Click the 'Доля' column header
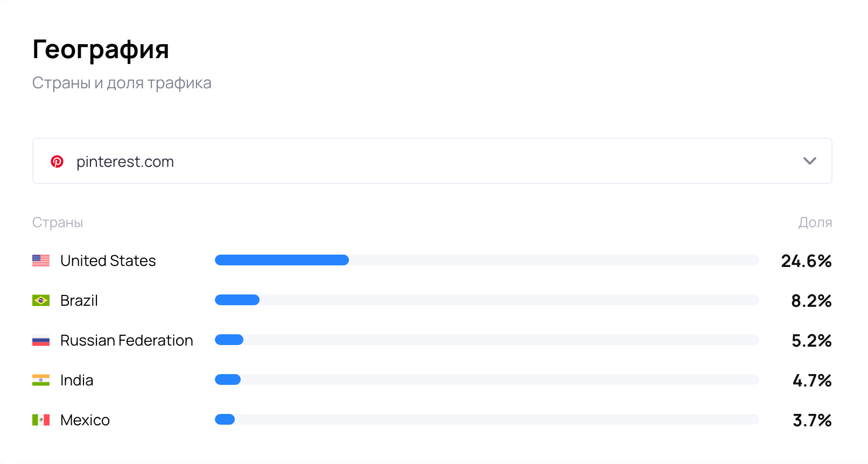This screenshot has height=464, width=868. coord(815,222)
